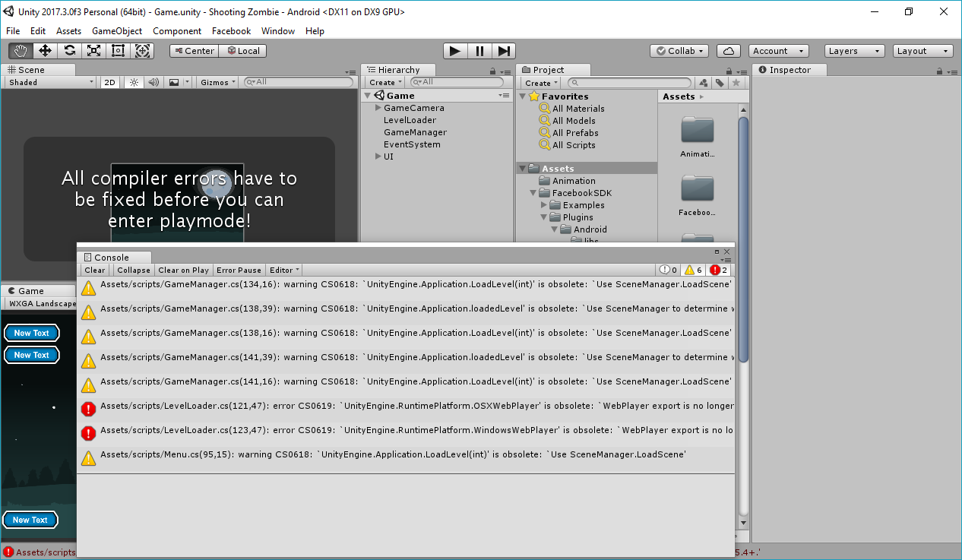Select the Rect Transform tool
The height and width of the screenshot is (560, 962).
coord(118,51)
